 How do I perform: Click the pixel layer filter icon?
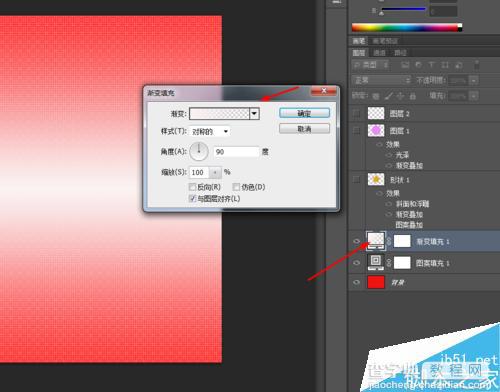405,65
